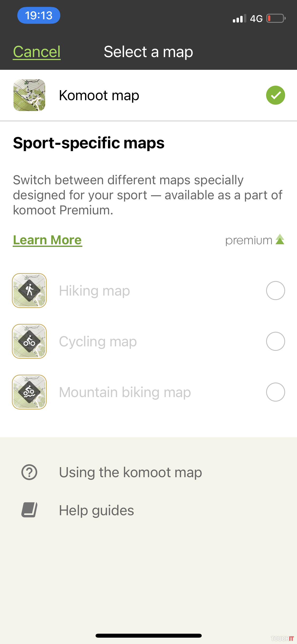Tap the Mountain biking map label
Viewport: 297px width, 644px height.
tap(125, 392)
